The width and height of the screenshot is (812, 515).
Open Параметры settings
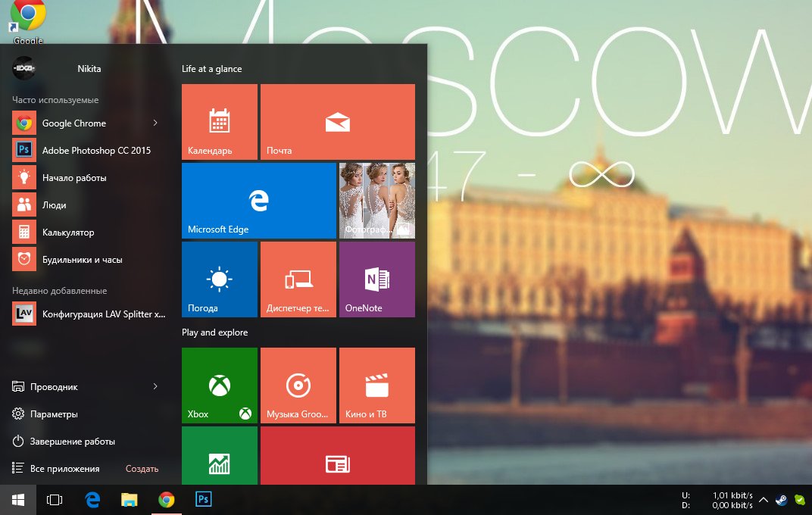tap(53, 414)
